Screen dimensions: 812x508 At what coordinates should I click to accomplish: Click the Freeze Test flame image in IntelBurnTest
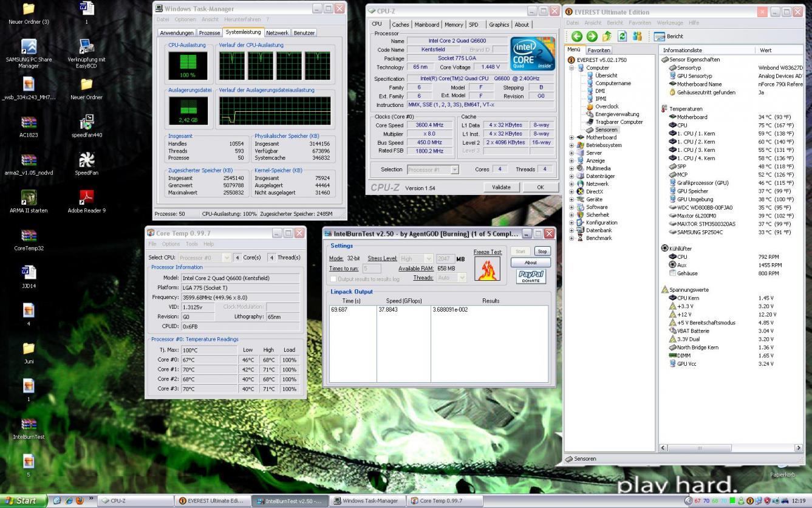point(487,269)
